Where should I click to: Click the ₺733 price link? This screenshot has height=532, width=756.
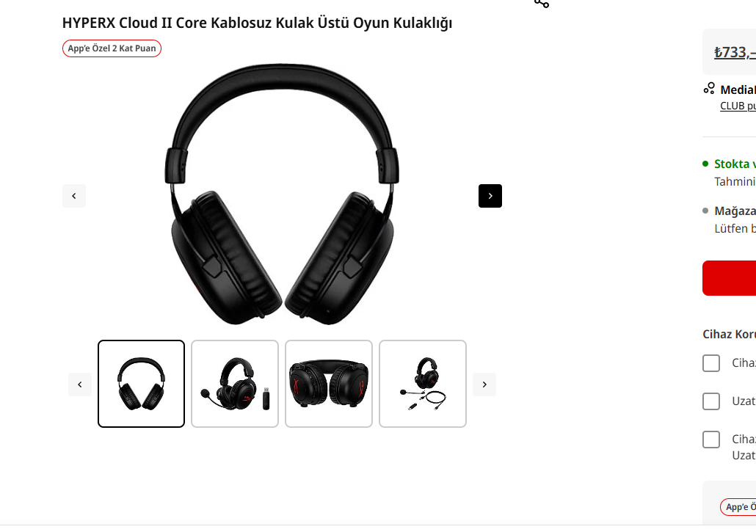pos(735,52)
